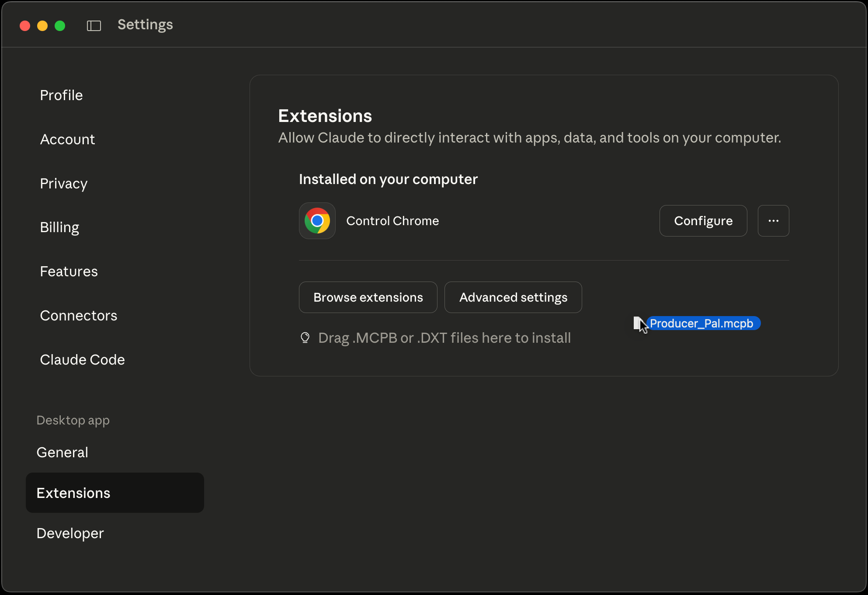Switch to the Developer section
The width and height of the screenshot is (868, 595).
click(69, 533)
